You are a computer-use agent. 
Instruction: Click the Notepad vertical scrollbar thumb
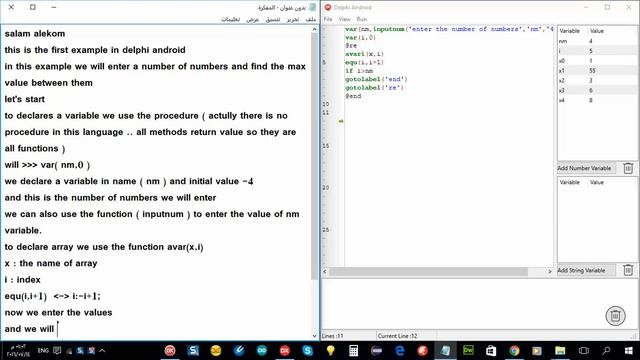(x=314, y=157)
